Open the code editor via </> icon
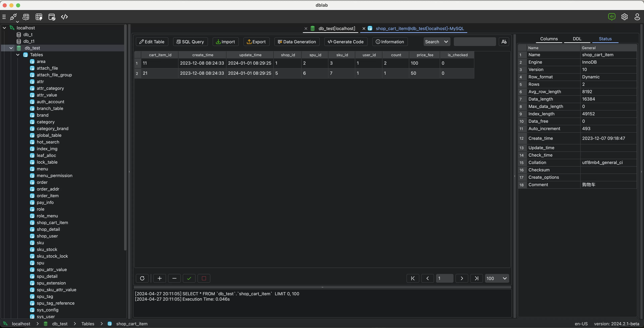Image resolution: width=644 pixels, height=328 pixels. tap(64, 17)
